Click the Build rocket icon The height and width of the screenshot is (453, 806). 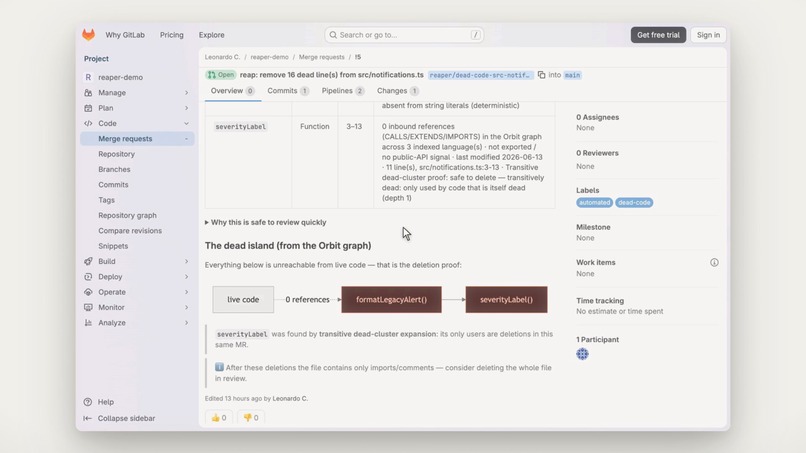[88, 261]
